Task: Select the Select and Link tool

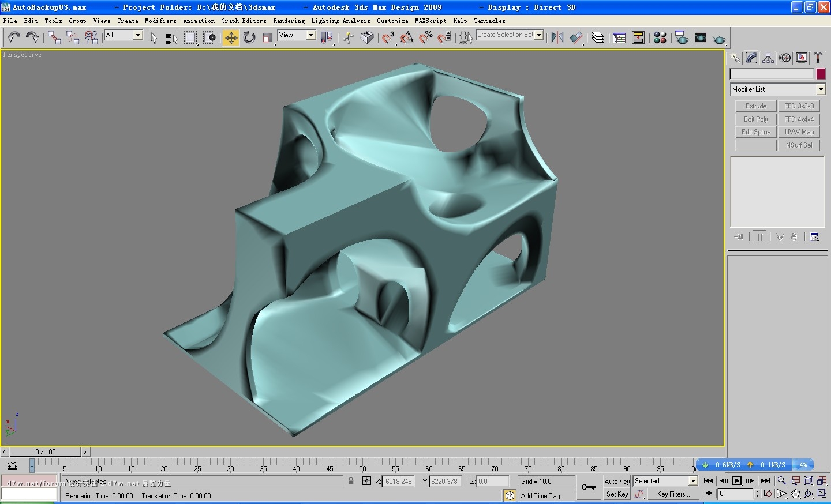Action: (54, 37)
